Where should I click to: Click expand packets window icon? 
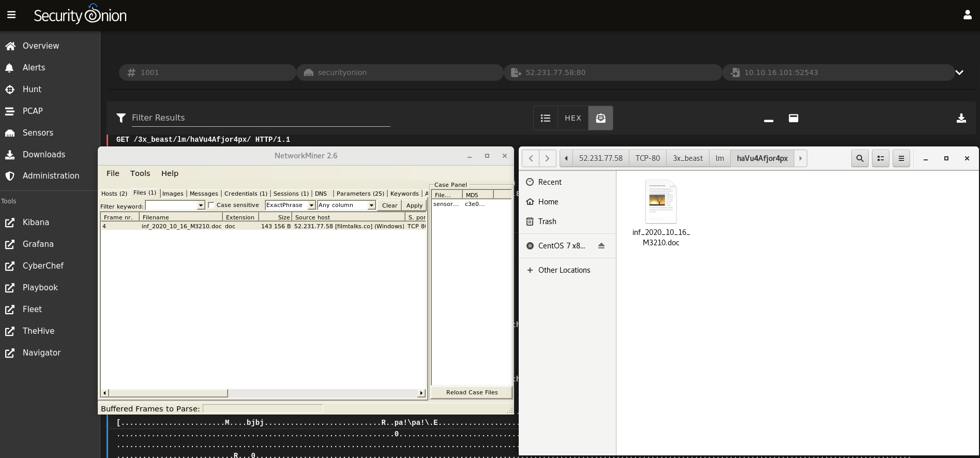pyautogui.click(x=793, y=118)
